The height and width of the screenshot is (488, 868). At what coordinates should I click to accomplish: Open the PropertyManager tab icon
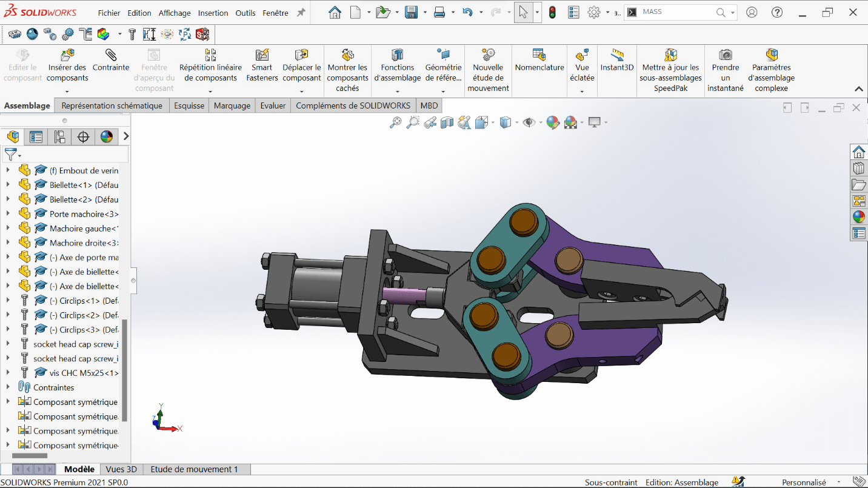click(x=36, y=137)
